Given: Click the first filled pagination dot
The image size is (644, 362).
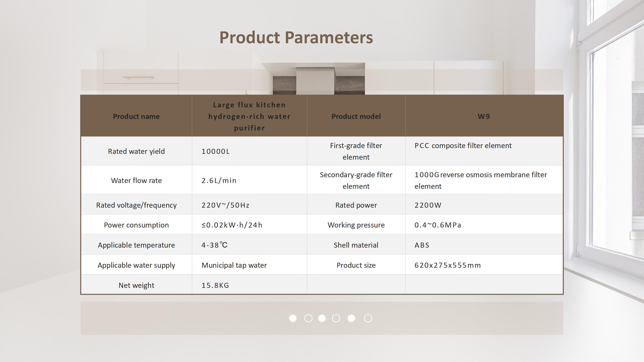Looking at the screenshot, I should [x=293, y=318].
